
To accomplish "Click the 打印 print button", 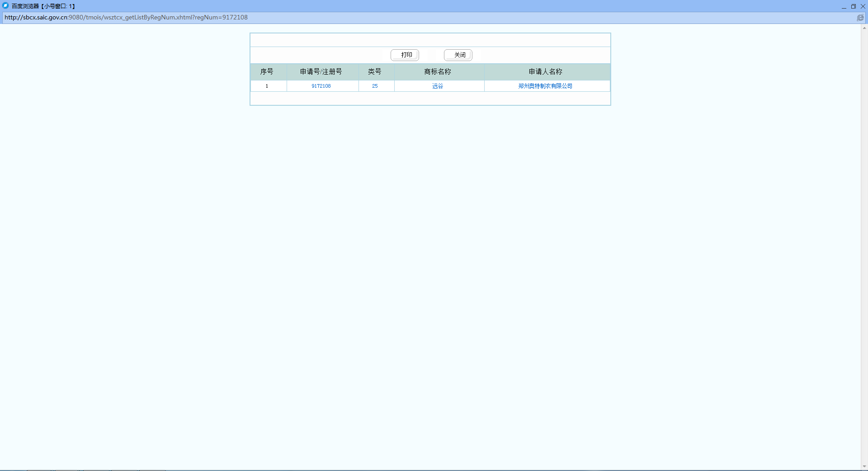I will [x=405, y=55].
